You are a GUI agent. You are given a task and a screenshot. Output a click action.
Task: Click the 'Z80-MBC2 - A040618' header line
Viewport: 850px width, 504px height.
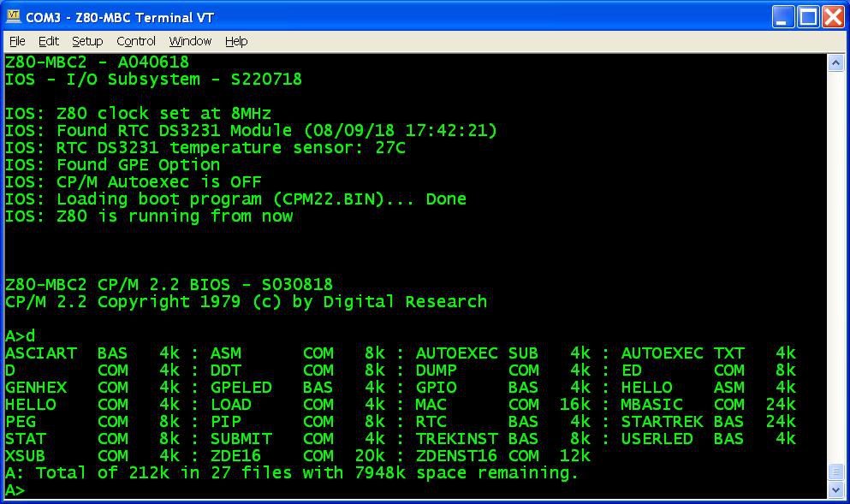pos(97,62)
